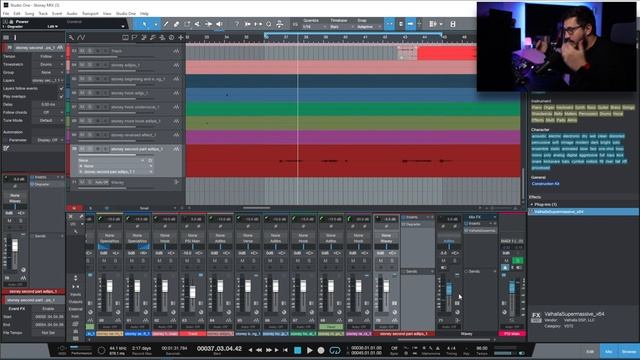Switch to the Browse tab
The width and height of the screenshot is (640, 360).
629,351
